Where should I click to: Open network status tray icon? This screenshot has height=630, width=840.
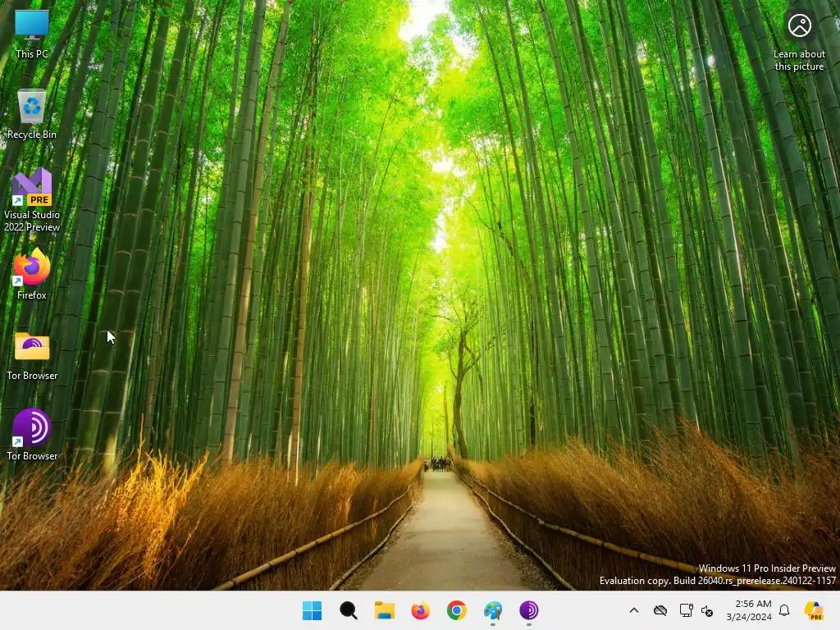click(x=686, y=610)
